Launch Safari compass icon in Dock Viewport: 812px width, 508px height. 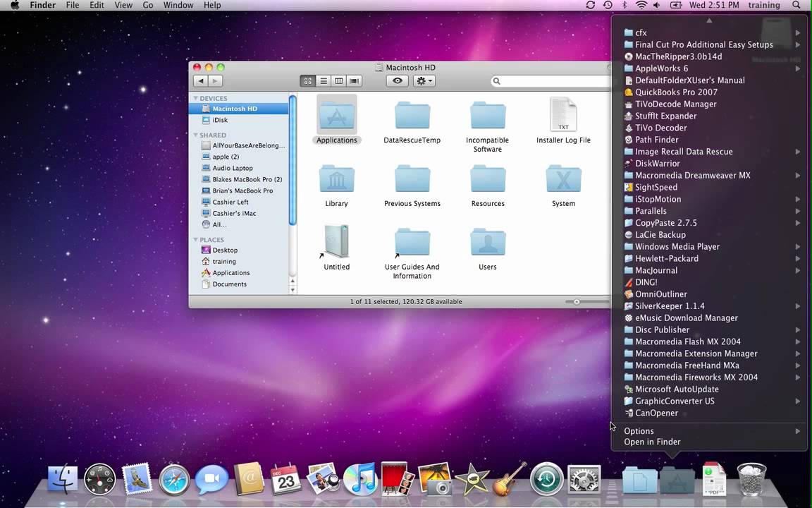(174, 479)
